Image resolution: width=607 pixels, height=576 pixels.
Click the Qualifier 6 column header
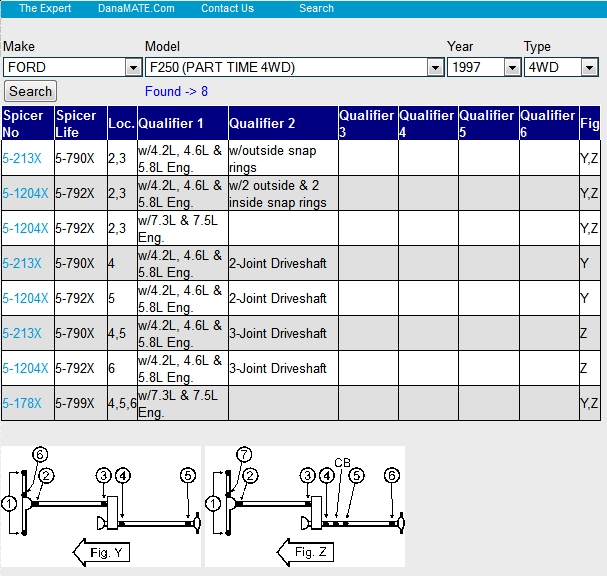pyautogui.click(x=549, y=123)
